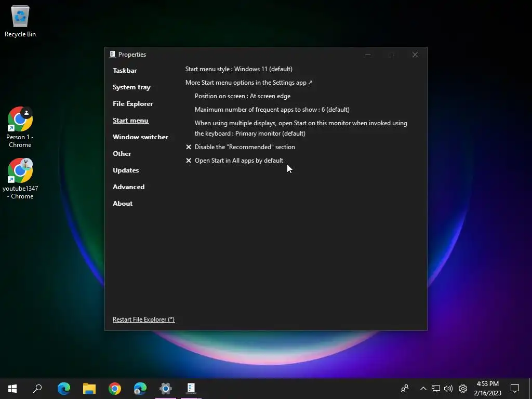Launch Google Chrome from taskbar

115,389
